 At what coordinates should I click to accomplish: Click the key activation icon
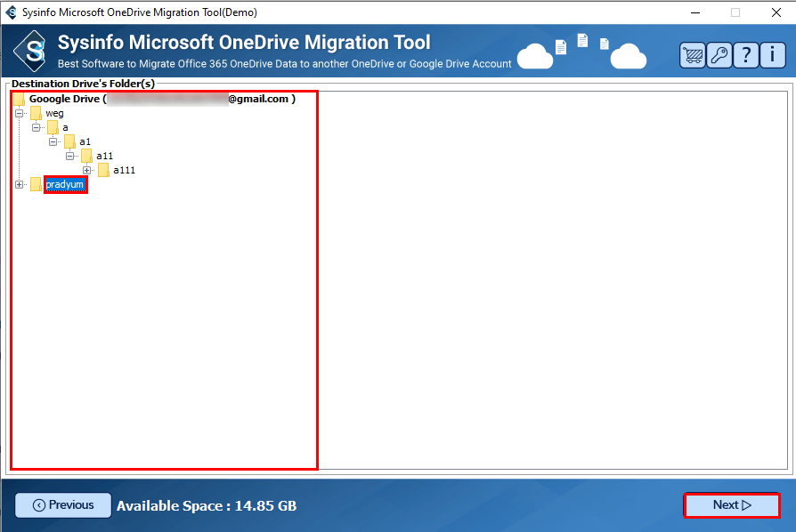719,55
